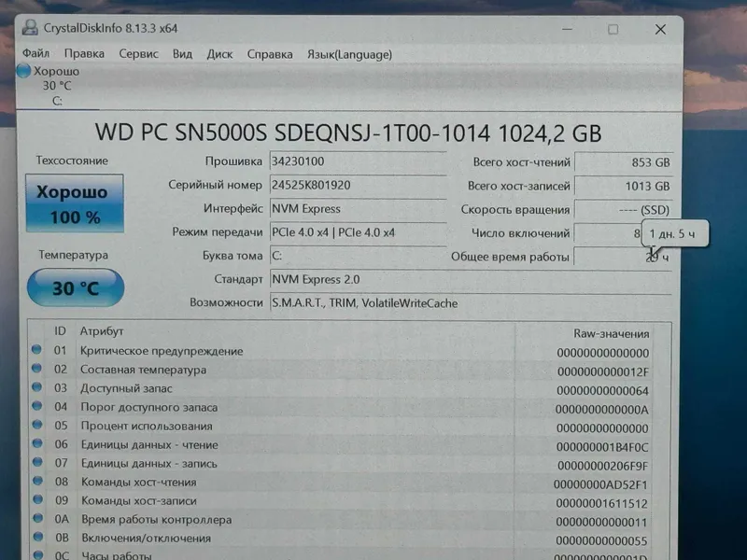The height and width of the screenshot is (560, 747).
Task: Click the Число включений value field
Action: pos(608,233)
